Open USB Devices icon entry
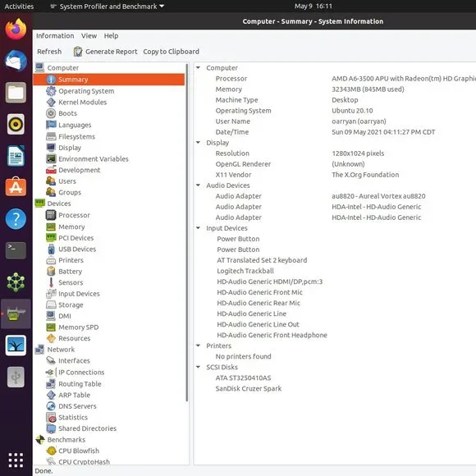The image size is (476, 476). point(51,249)
